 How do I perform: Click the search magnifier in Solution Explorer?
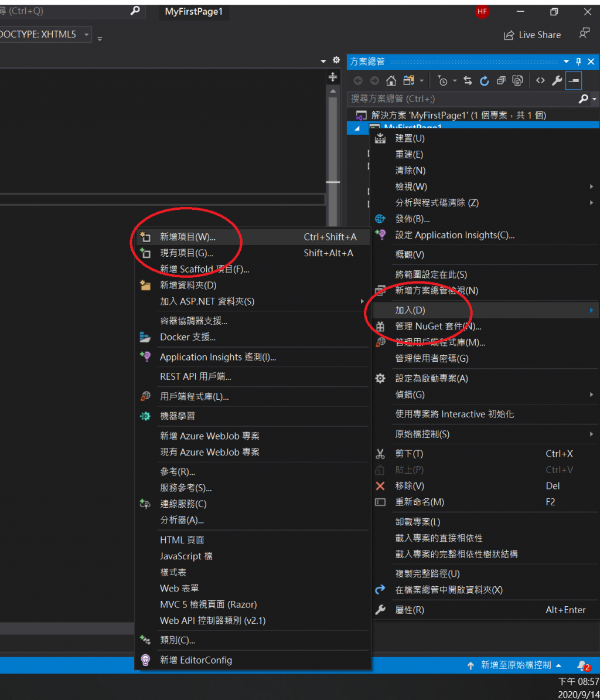coord(583,98)
